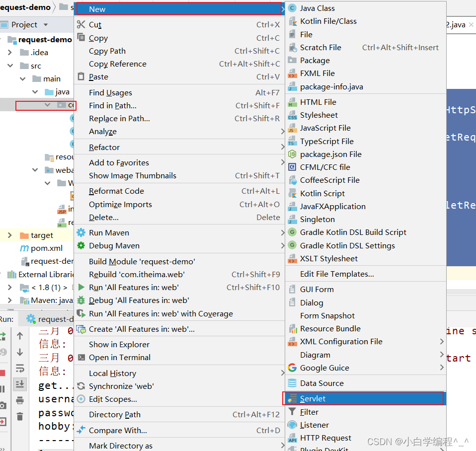Click the Compare With arrows icon

click(81, 430)
